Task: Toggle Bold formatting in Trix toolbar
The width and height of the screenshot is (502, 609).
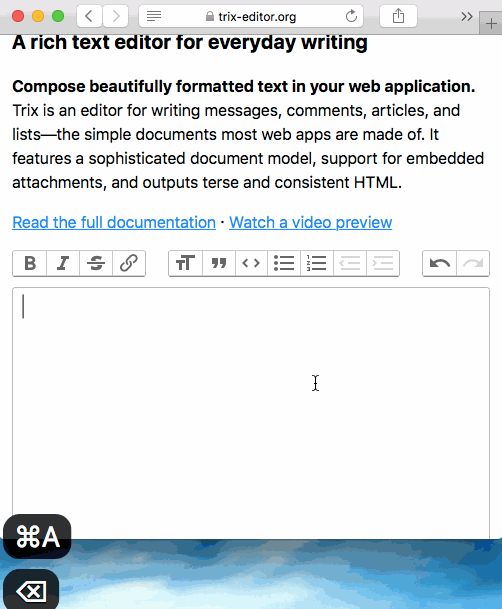Action: tap(30, 263)
